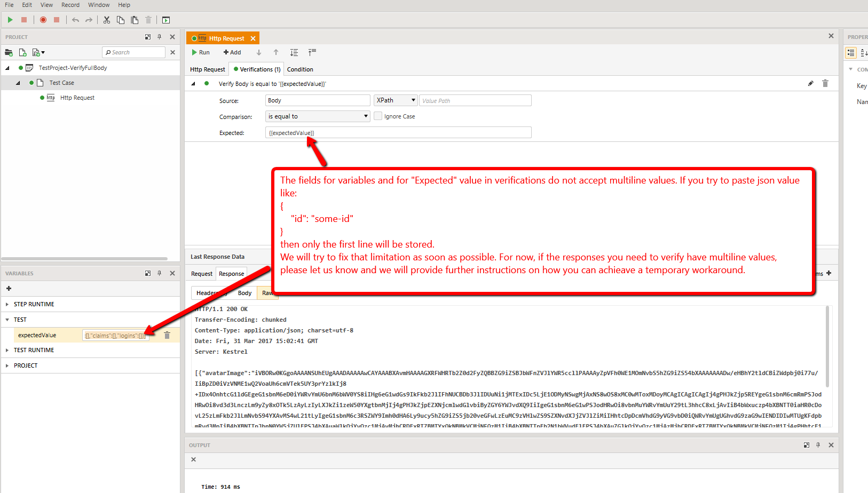The width and height of the screenshot is (868, 493).
Task: Pin the Project panel
Action: (160, 37)
